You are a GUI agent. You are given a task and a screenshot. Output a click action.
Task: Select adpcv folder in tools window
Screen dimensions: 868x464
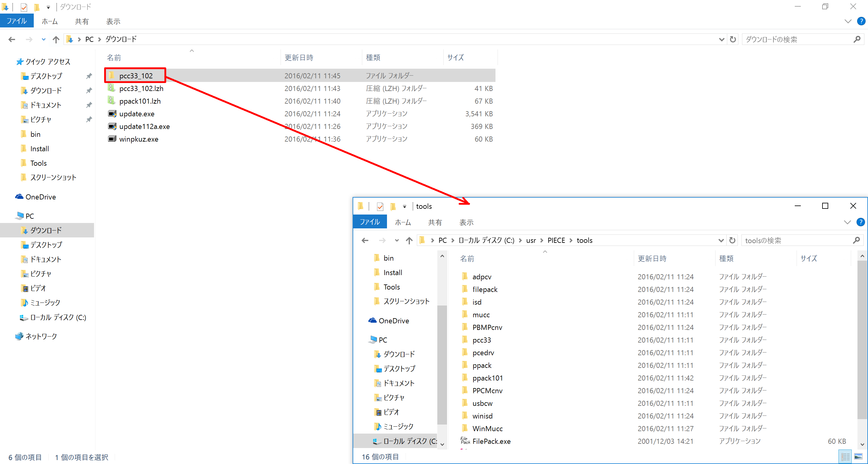click(x=482, y=277)
